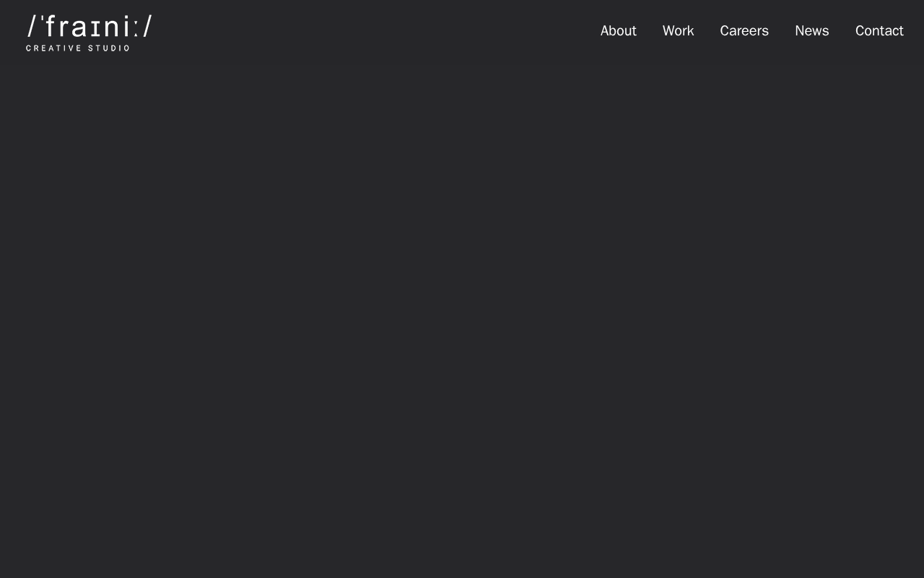Viewport: 924px width, 578px height.
Task: Open the About page
Action: 618,31
